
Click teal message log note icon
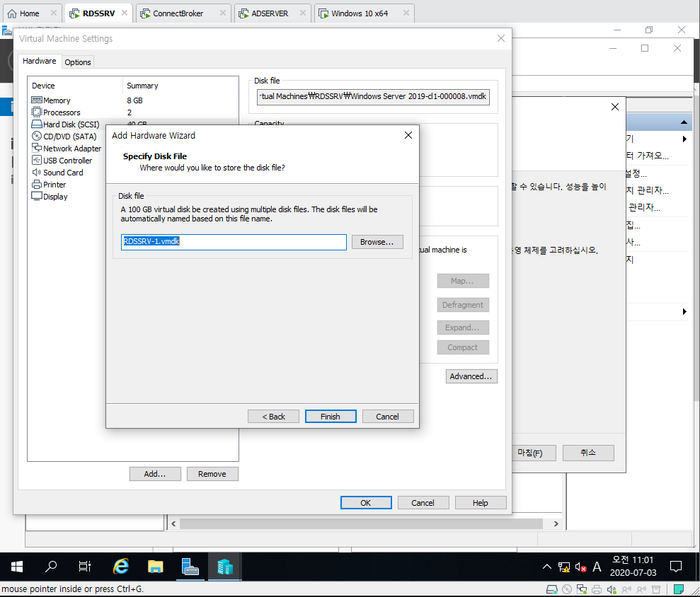679,589
